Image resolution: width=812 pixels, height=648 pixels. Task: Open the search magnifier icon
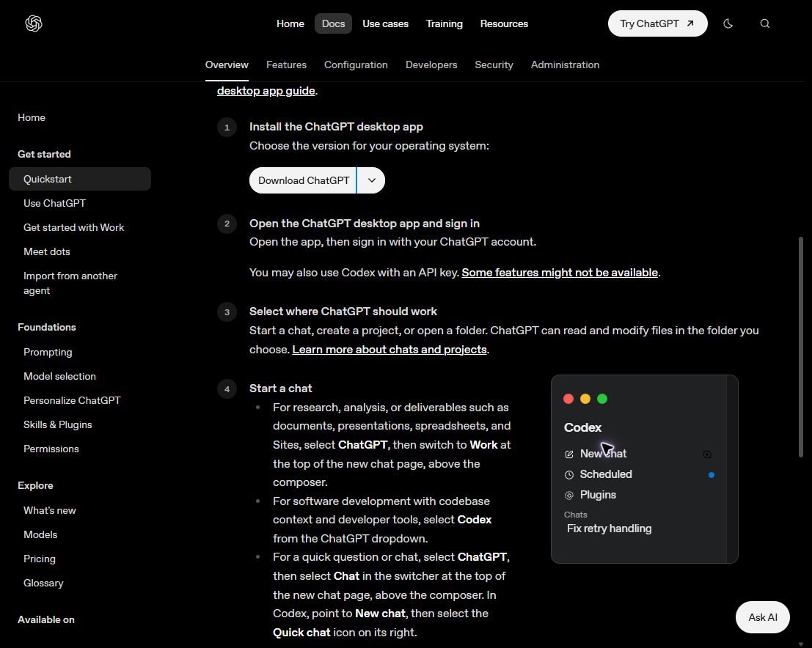click(x=765, y=23)
